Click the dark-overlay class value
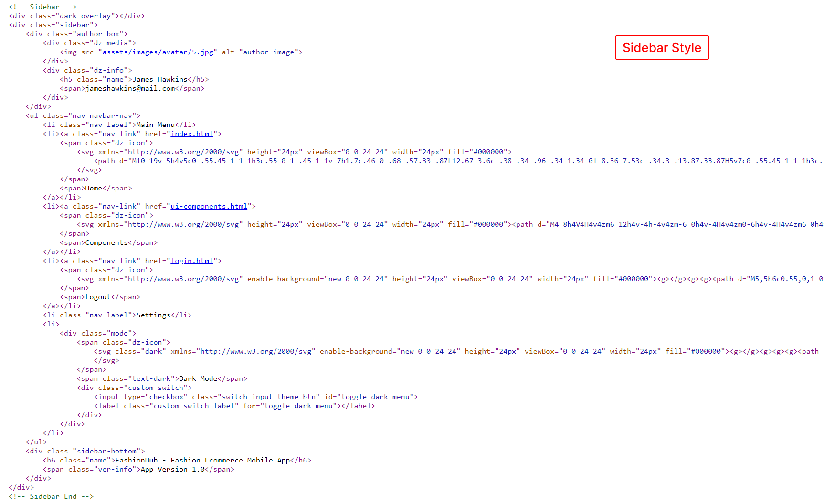Image resolution: width=824 pixels, height=504 pixels. 85,16
